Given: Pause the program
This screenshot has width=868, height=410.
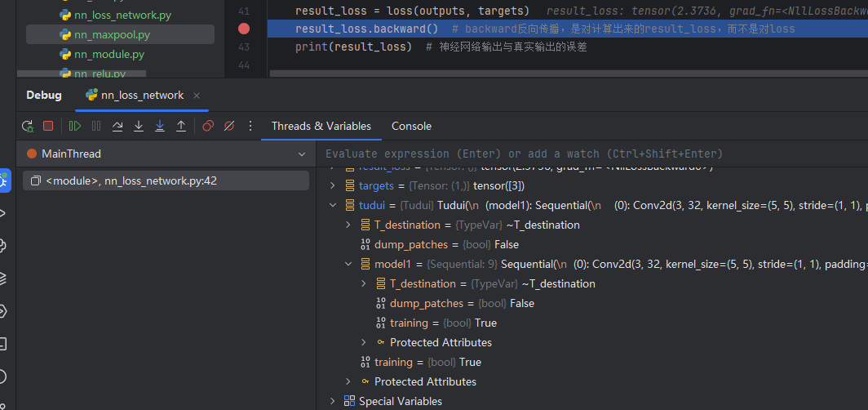Looking at the screenshot, I should (96, 127).
